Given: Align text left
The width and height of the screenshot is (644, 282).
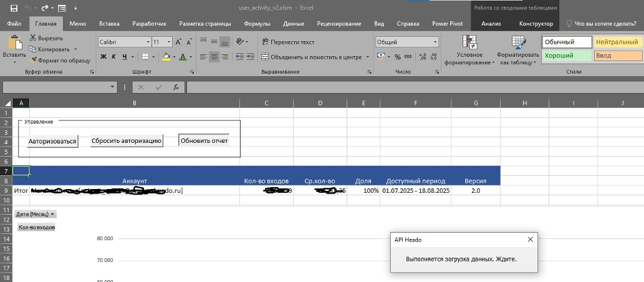Looking at the screenshot, I should click(203, 57).
